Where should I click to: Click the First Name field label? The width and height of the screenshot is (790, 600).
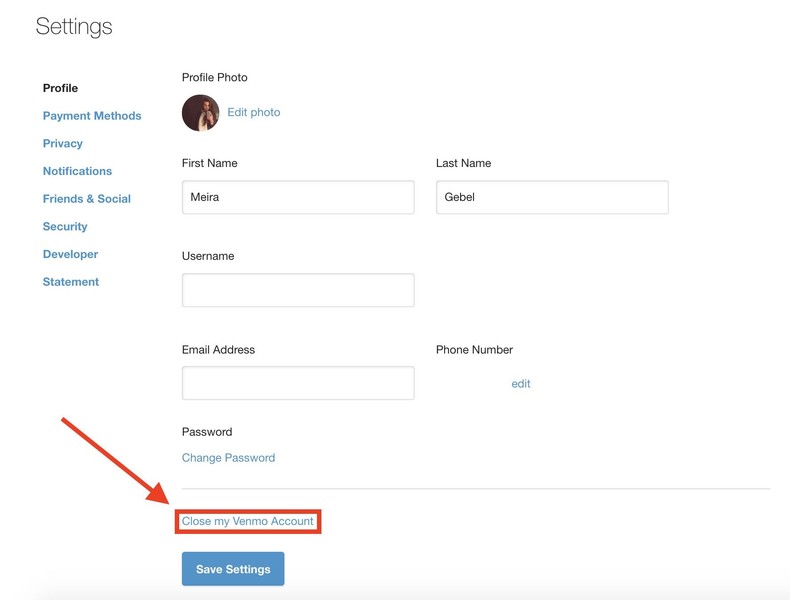pyautogui.click(x=210, y=163)
